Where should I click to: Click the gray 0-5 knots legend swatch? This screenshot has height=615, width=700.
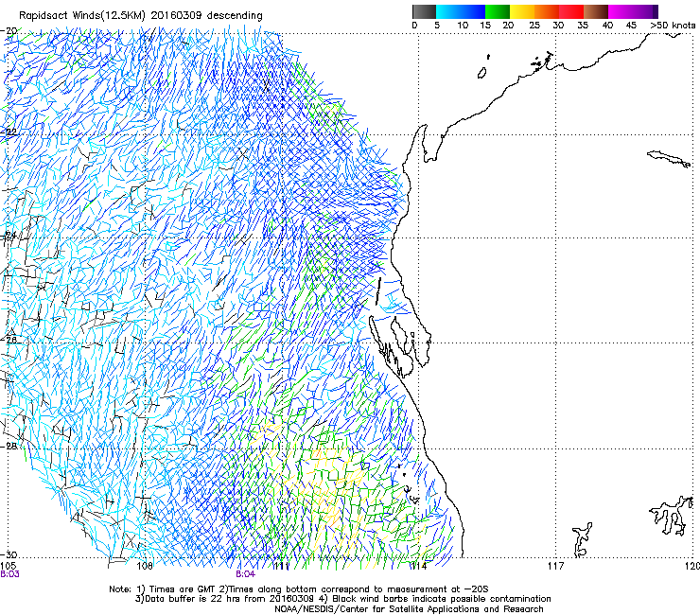[x=424, y=11]
